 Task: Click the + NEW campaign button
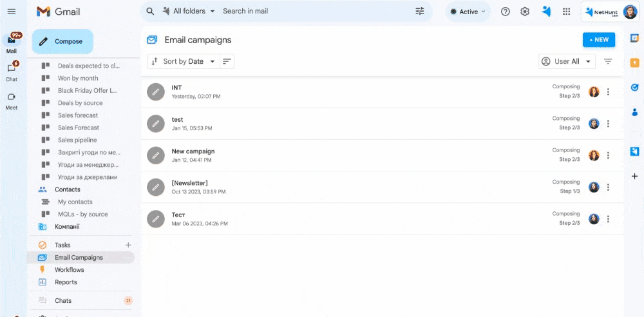tap(599, 40)
